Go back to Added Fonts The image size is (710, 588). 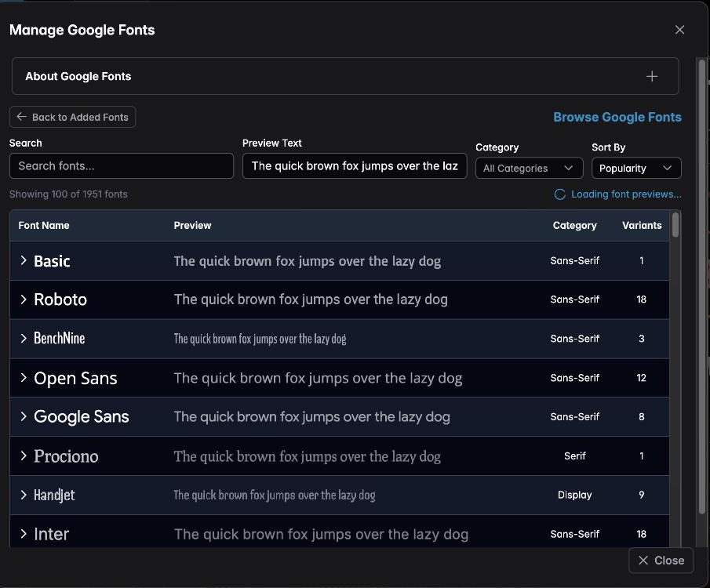coord(72,118)
